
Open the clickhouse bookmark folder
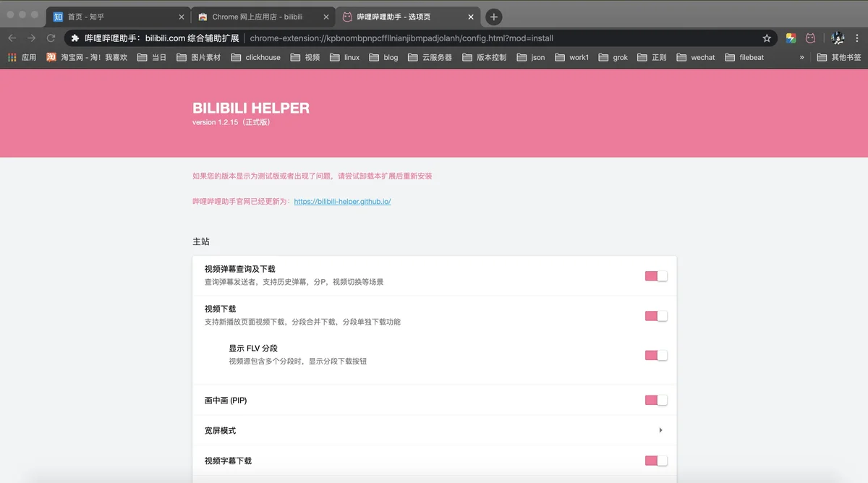(255, 57)
